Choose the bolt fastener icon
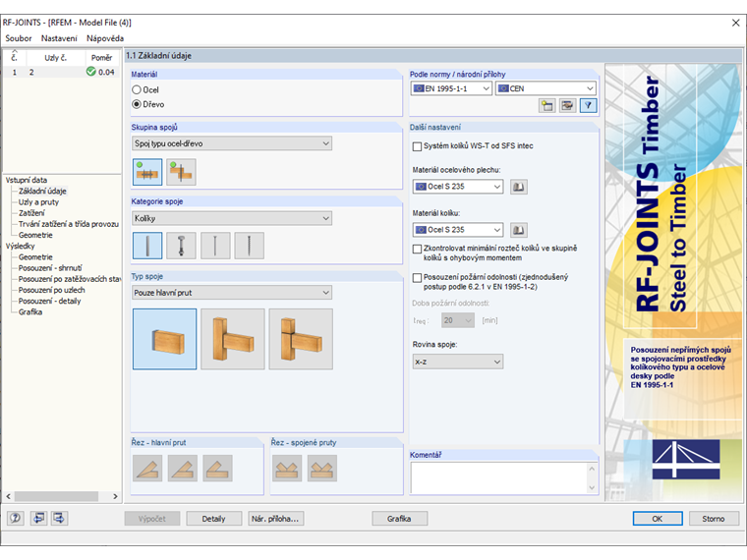This screenshot has height=560, width=747. [181, 246]
